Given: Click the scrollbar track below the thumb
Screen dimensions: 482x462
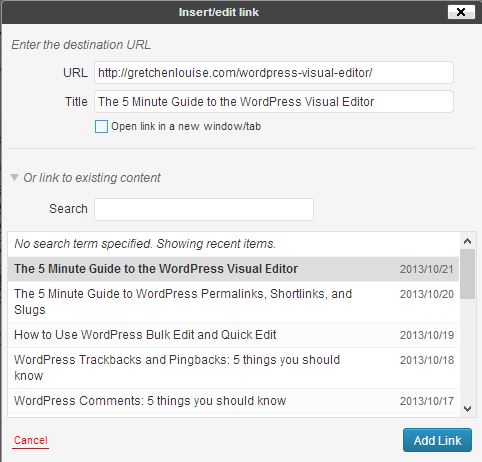Looking at the screenshot, I should pyautogui.click(x=467, y=350).
